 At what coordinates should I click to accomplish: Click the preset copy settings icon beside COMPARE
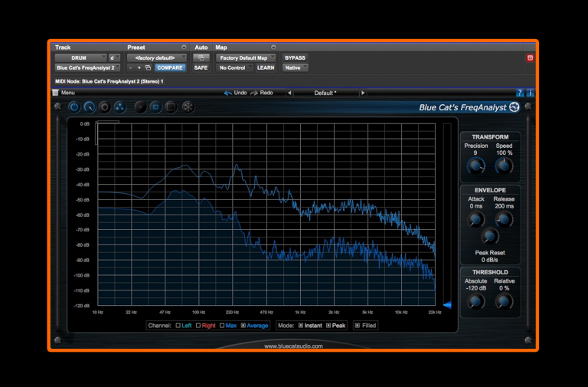tap(148, 68)
